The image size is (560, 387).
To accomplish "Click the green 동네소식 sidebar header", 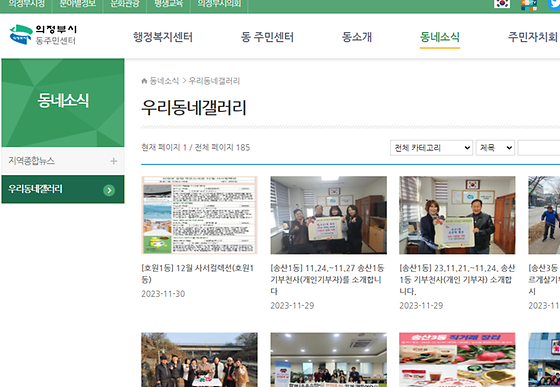I will pos(63,103).
